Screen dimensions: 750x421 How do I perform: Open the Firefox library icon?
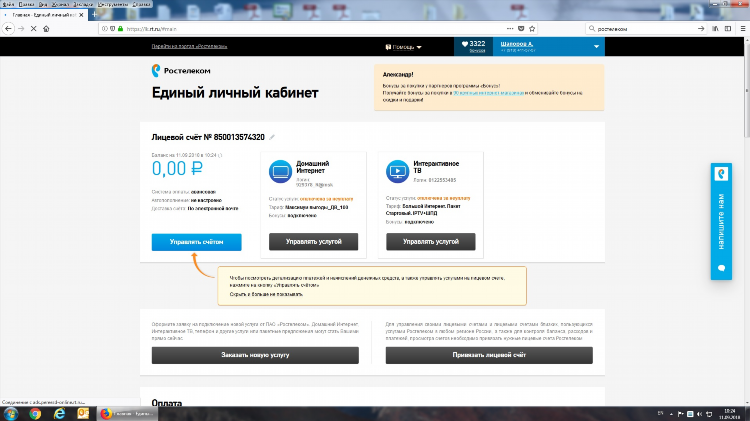click(716, 29)
